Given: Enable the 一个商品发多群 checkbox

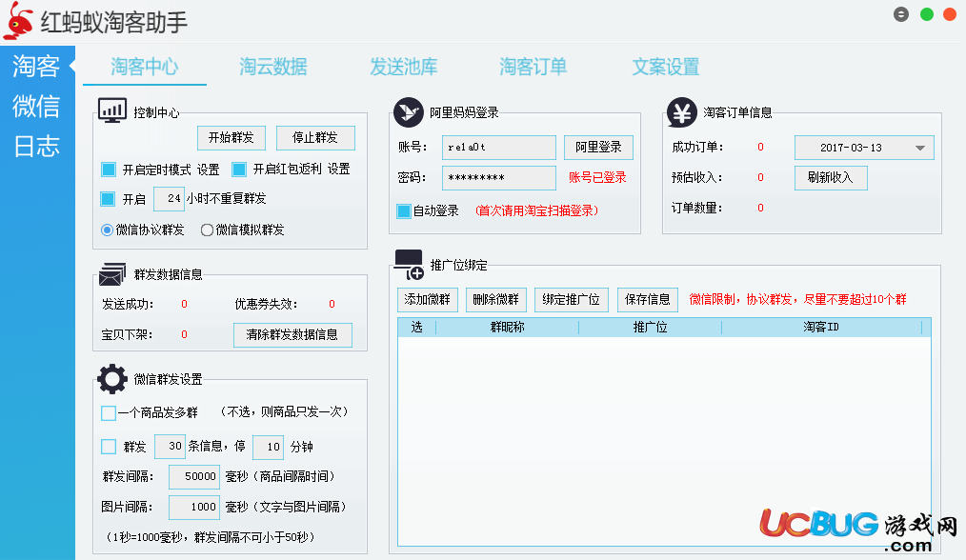Looking at the screenshot, I should (109, 412).
